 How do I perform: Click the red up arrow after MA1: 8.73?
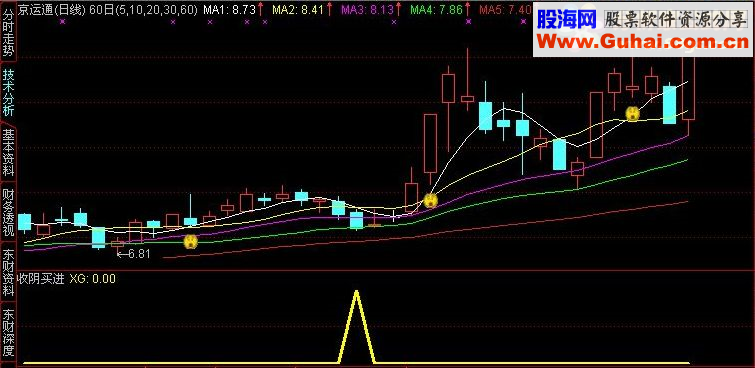[x=260, y=9]
